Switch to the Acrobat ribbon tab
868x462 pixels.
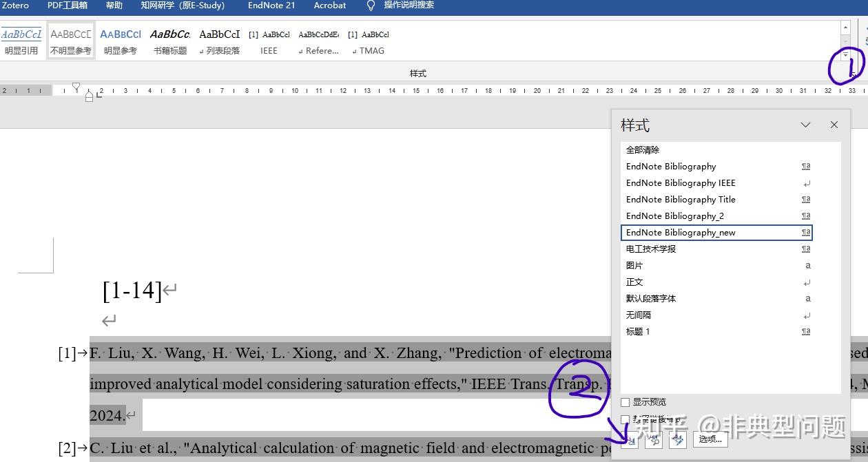(329, 6)
